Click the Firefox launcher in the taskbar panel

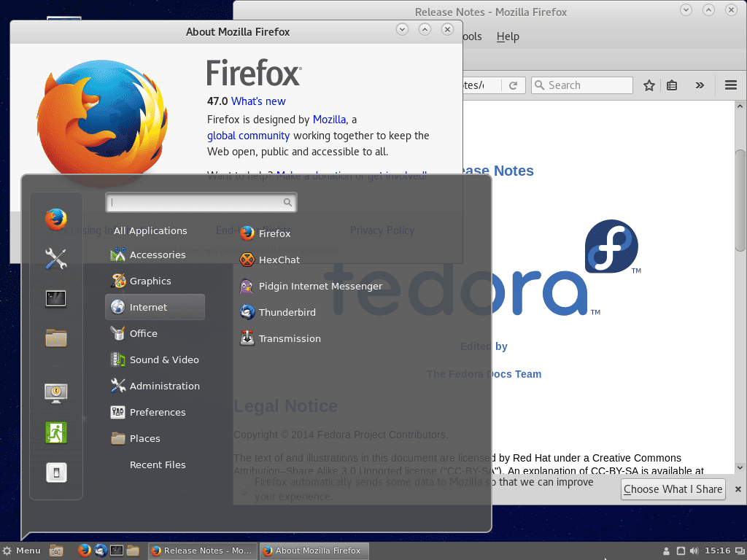85,551
